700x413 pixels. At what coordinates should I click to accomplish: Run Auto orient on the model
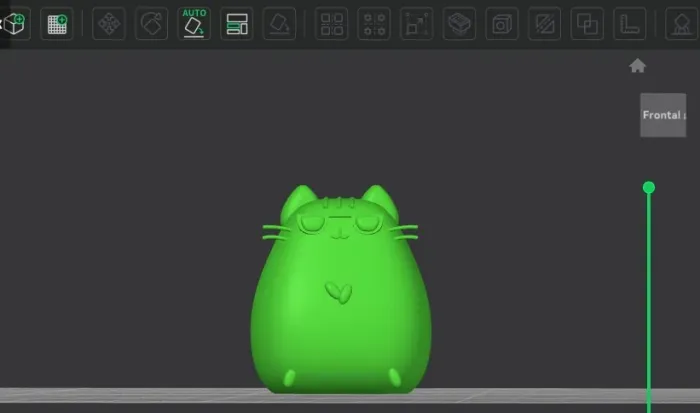click(194, 24)
